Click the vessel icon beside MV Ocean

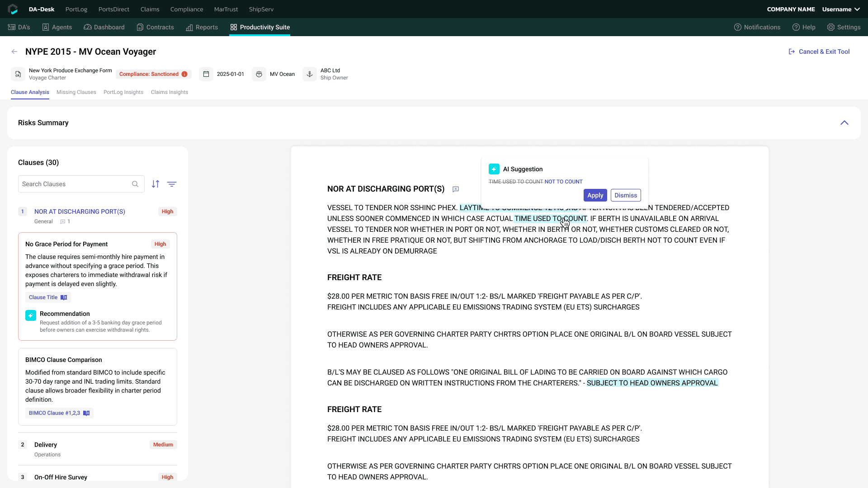click(x=259, y=74)
